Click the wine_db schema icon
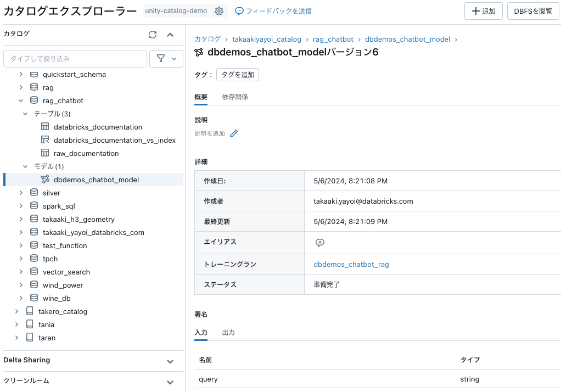This screenshot has width=561, height=392. click(34, 298)
